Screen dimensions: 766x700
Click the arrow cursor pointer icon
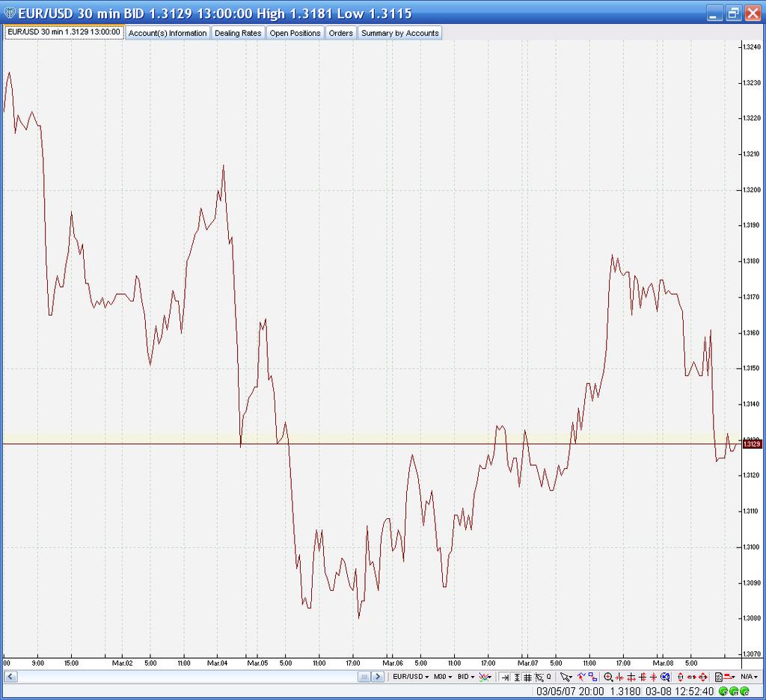click(x=564, y=677)
